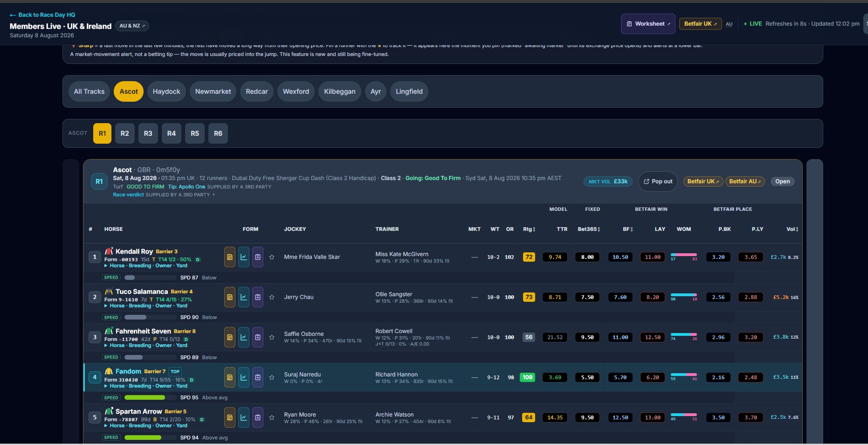Switch to the AU exchange link
The image size is (868, 445).
coord(729,24)
